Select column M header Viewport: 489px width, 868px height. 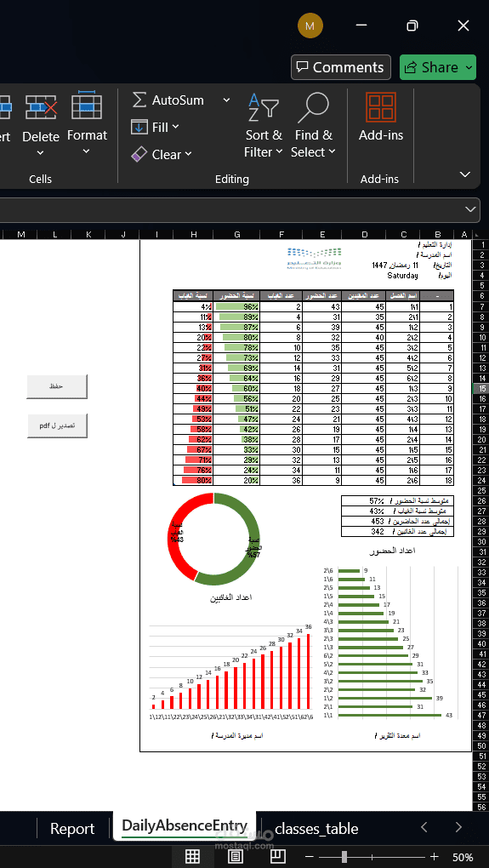click(21, 235)
